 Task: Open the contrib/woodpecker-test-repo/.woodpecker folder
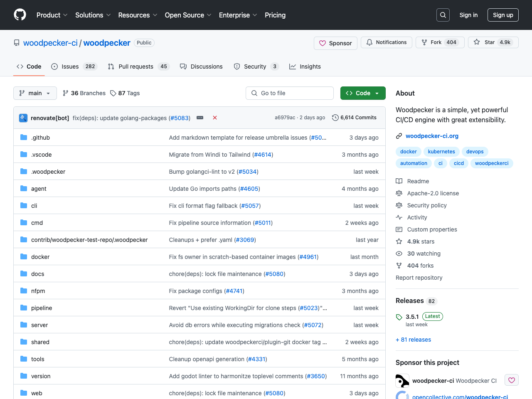pyautogui.click(x=89, y=240)
